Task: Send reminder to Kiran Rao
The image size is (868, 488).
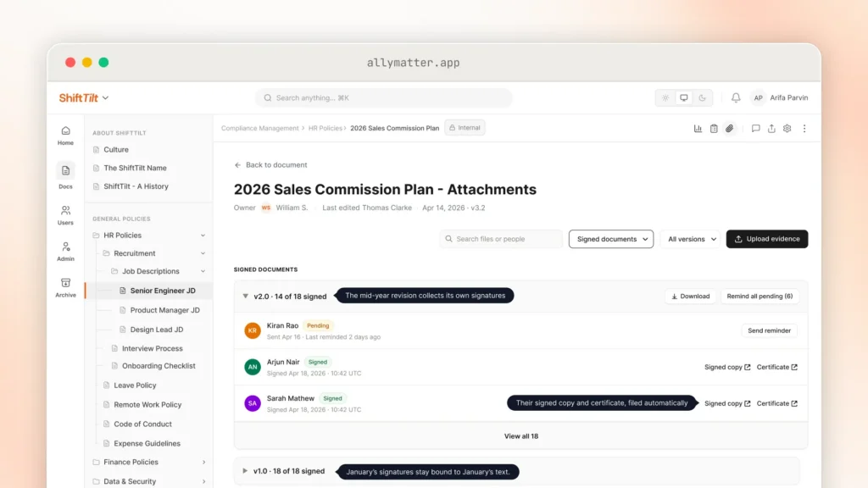Action: coord(769,330)
